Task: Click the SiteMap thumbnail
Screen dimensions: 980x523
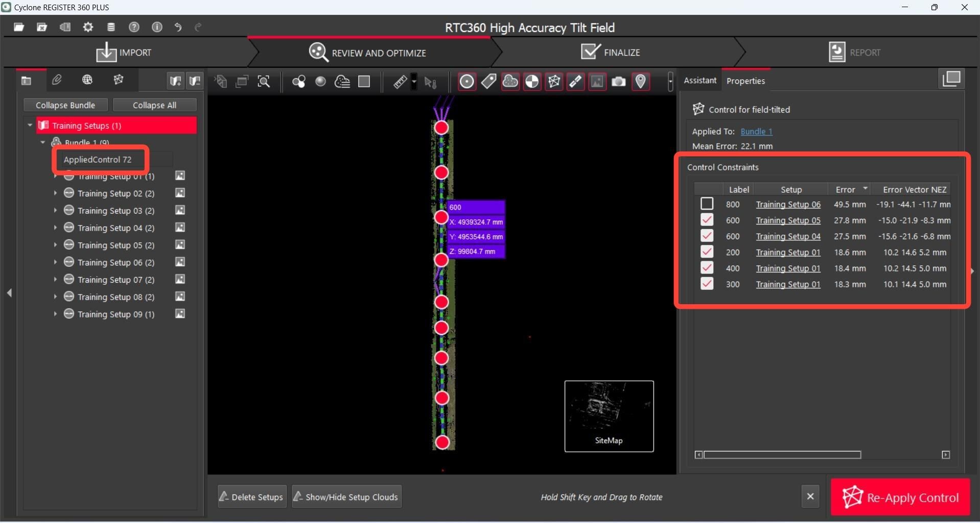Action: click(609, 416)
